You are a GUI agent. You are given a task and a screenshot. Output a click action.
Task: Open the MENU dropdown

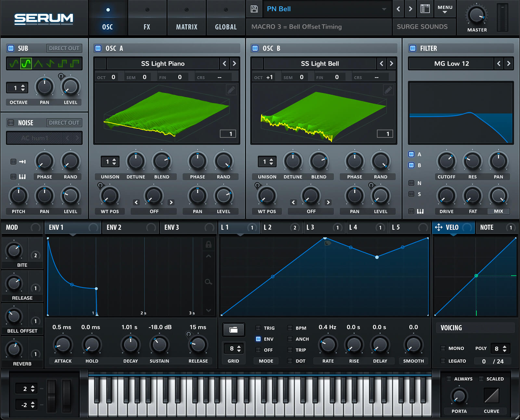click(445, 9)
